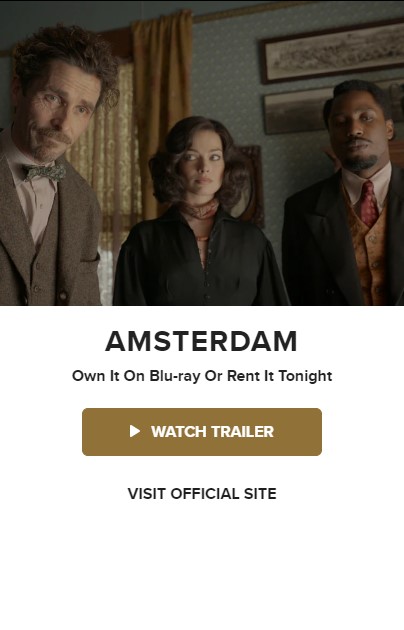Click the green patterned bow tie
Image resolution: width=404 pixels, height=630 pixels.
[44, 172]
